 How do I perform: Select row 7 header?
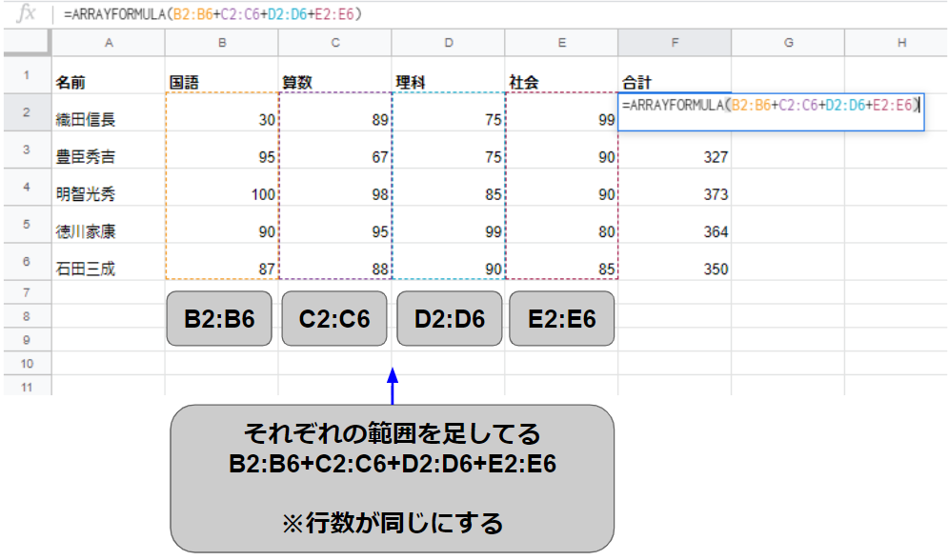tap(27, 292)
